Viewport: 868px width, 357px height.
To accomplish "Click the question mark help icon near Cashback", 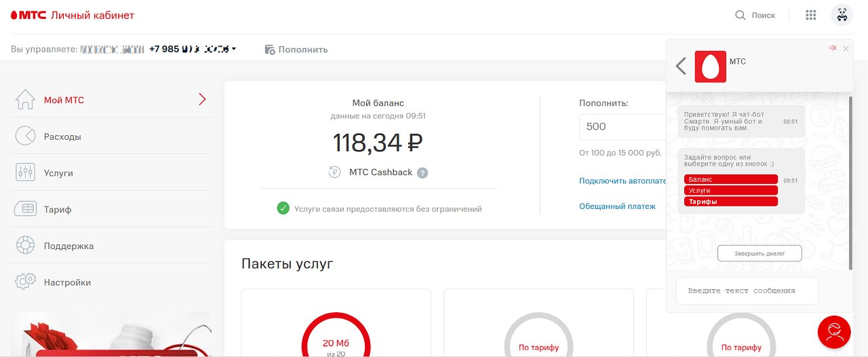I will (x=422, y=173).
